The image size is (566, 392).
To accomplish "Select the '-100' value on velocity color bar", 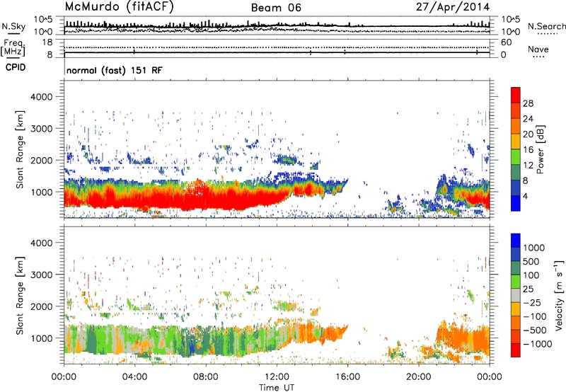I will (535, 316).
